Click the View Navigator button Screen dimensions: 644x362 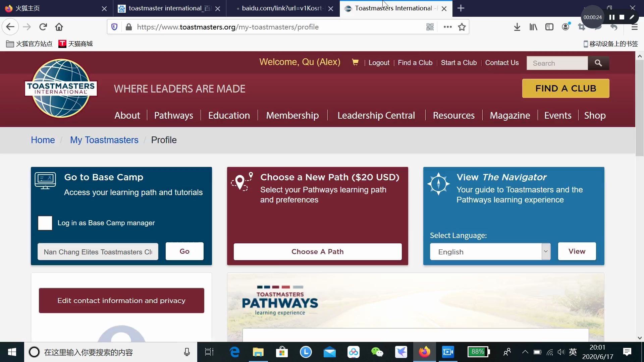(577, 251)
